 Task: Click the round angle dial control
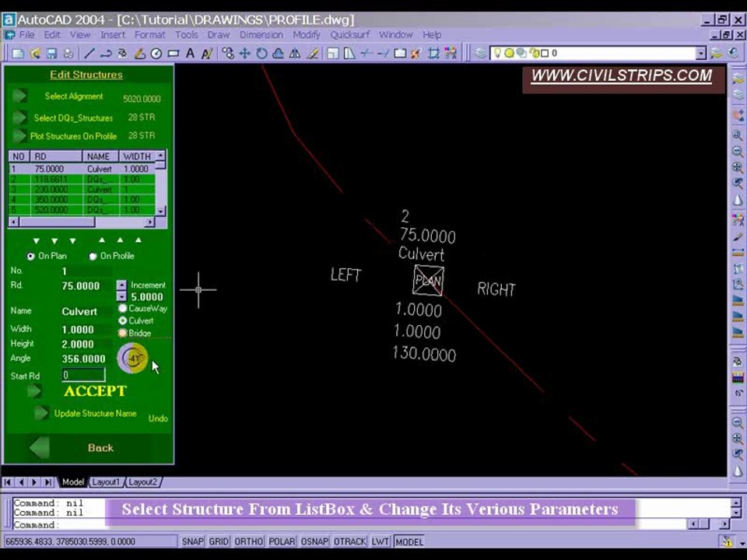pos(132,358)
